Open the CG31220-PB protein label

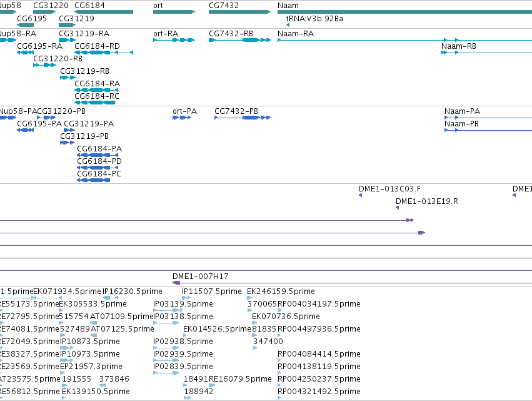pyautogui.click(x=61, y=111)
